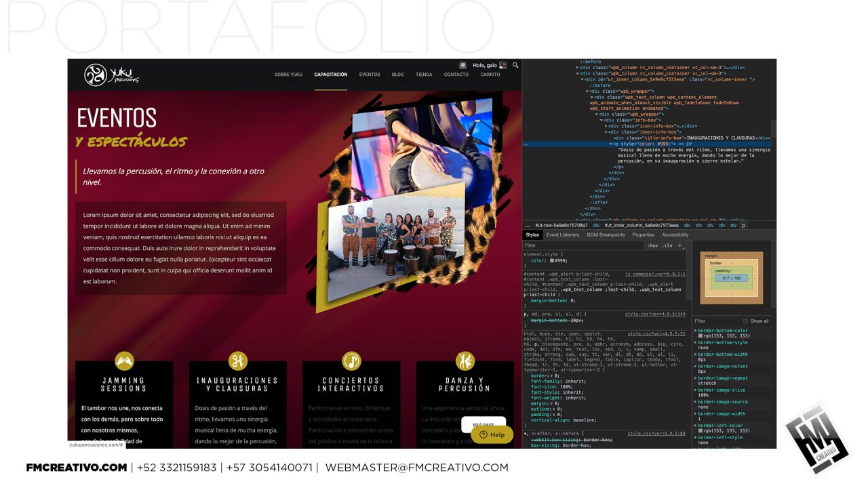Click the ellipsis at the breadcrumb bar start
868x488 pixels.
[x=528, y=225]
